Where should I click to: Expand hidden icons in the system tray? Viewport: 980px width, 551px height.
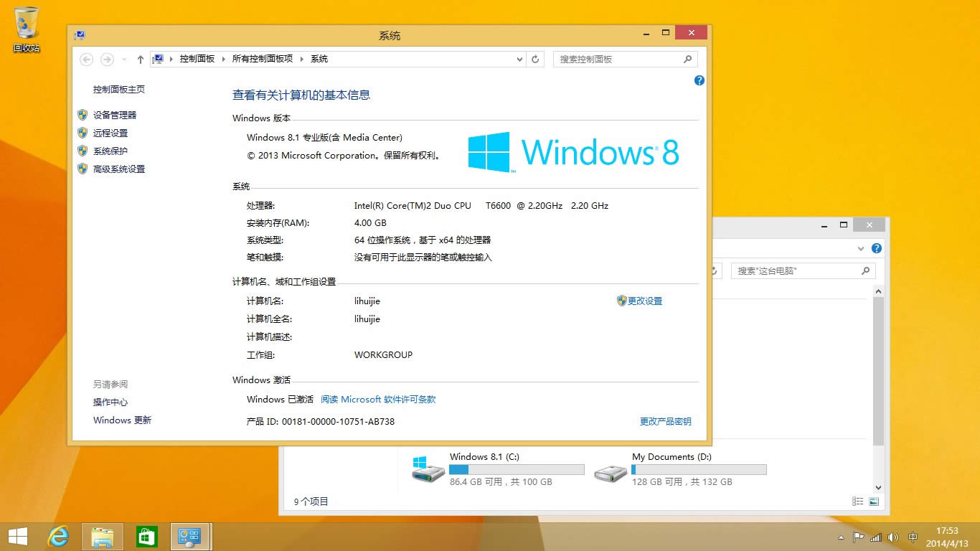[841, 536]
